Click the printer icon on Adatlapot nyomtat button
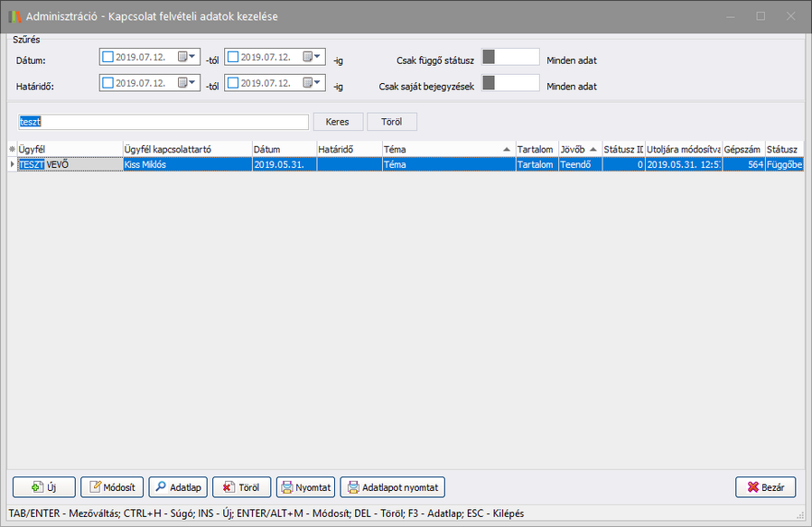This screenshot has height=527, width=812. click(x=351, y=487)
